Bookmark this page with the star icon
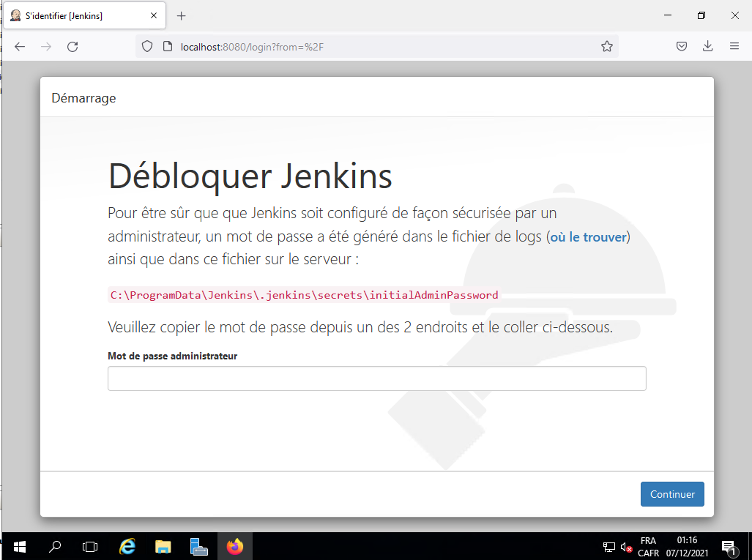752x560 pixels. (x=606, y=46)
